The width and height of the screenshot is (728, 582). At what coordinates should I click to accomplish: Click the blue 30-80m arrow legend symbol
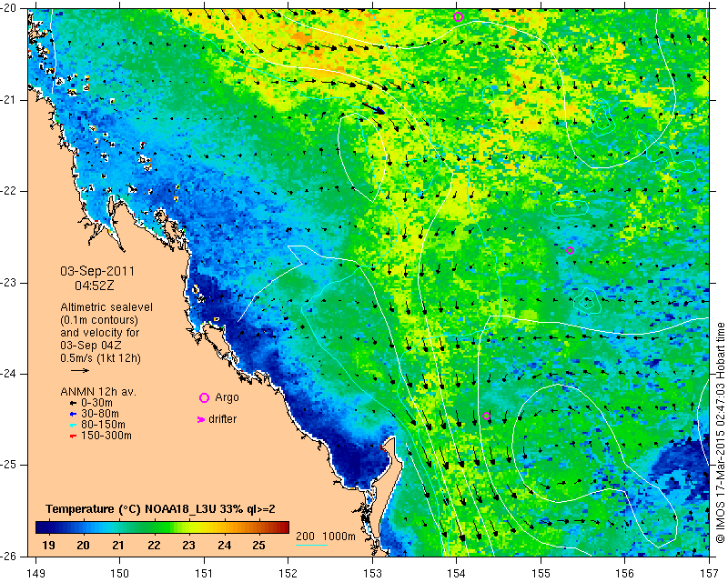point(73,414)
